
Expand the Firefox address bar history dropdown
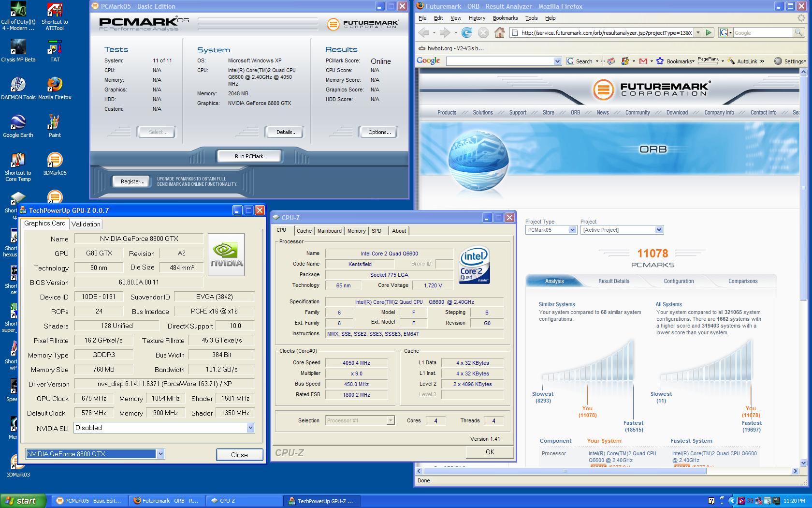click(x=698, y=32)
